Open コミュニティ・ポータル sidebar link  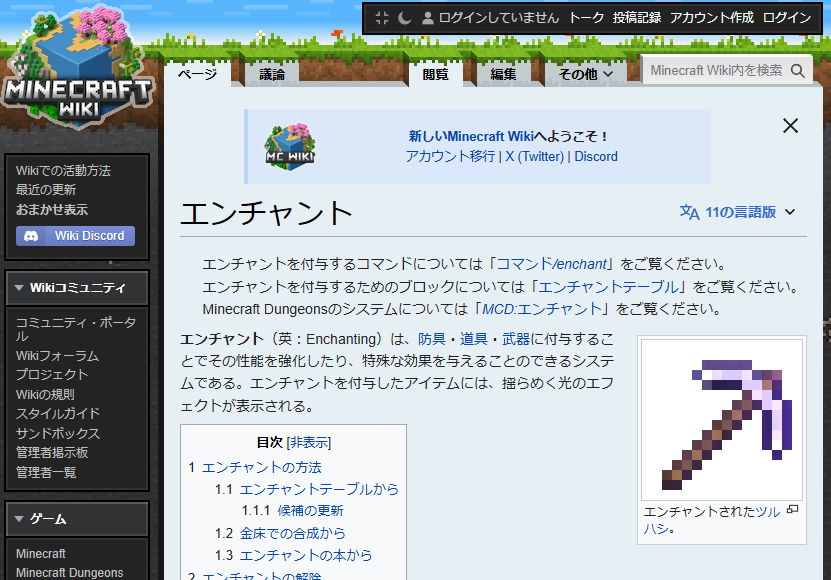(x=76, y=329)
